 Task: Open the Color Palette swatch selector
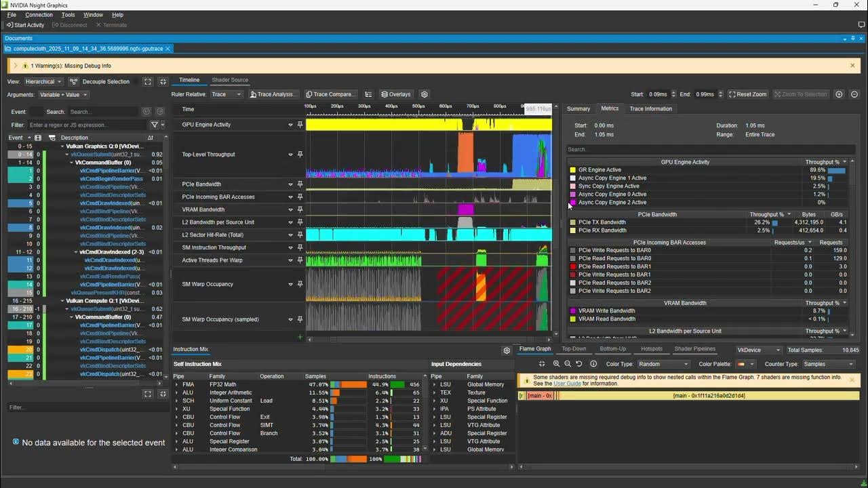pyautogui.click(x=743, y=364)
